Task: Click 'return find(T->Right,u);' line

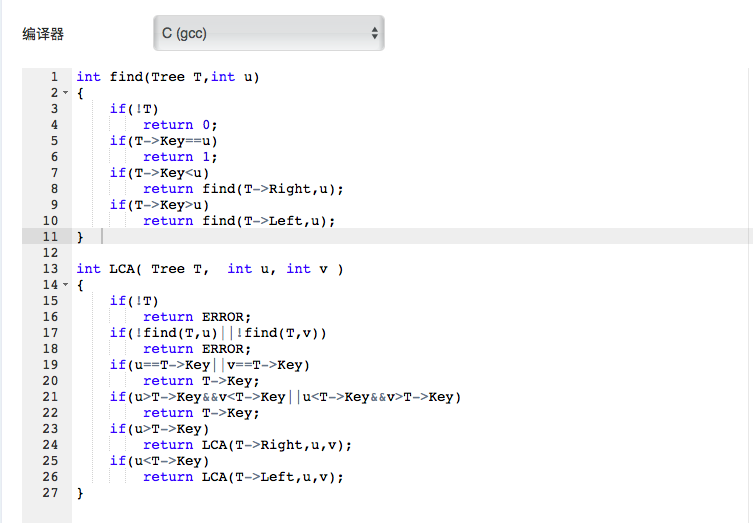Action: coord(243,189)
